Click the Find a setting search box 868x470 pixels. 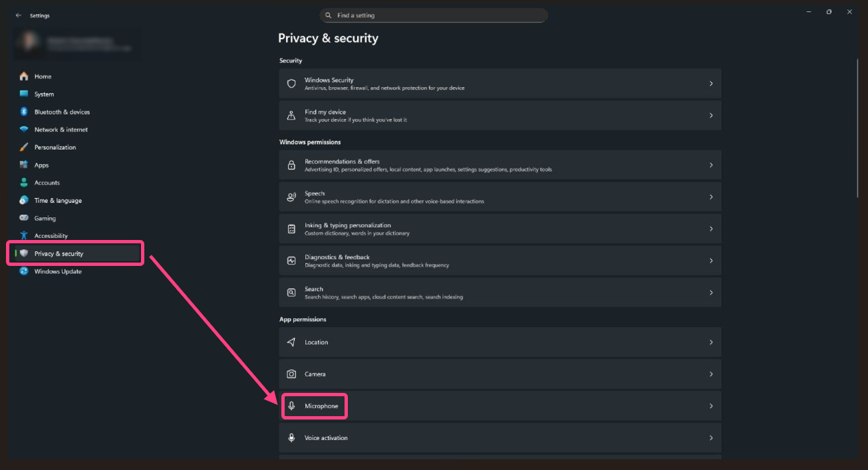[x=434, y=15]
